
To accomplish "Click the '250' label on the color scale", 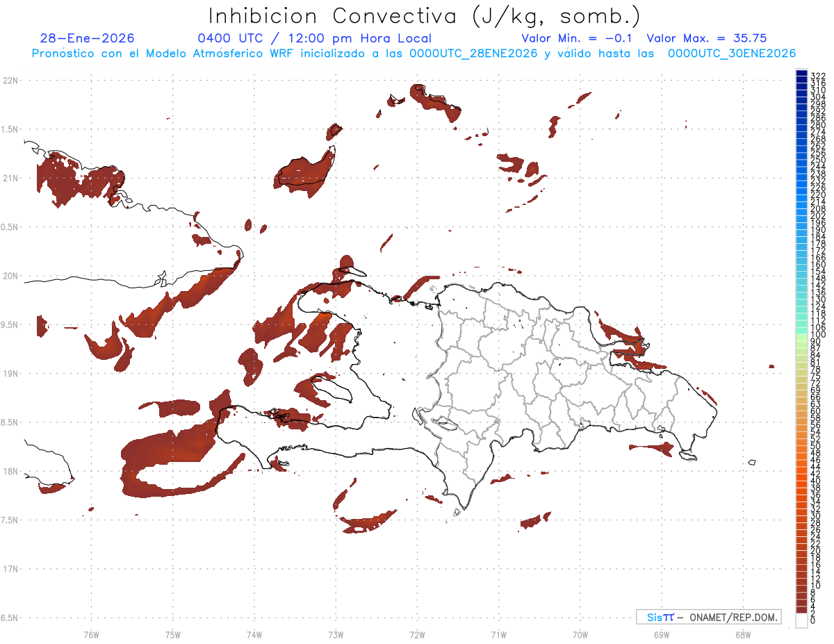I will (817, 160).
